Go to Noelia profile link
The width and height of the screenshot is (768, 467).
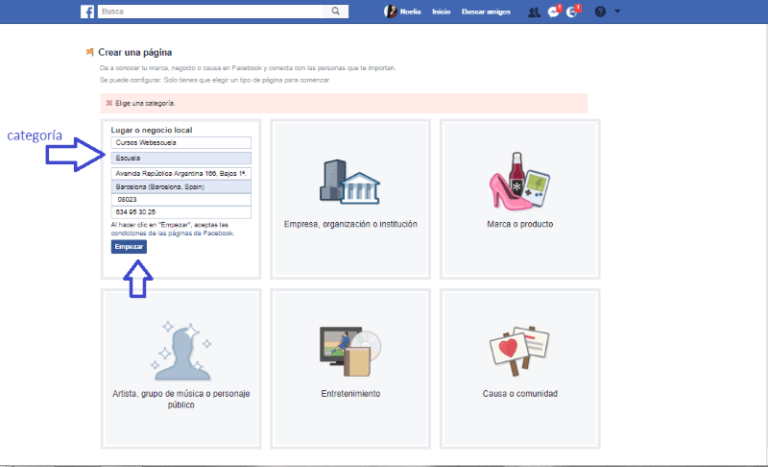410,12
